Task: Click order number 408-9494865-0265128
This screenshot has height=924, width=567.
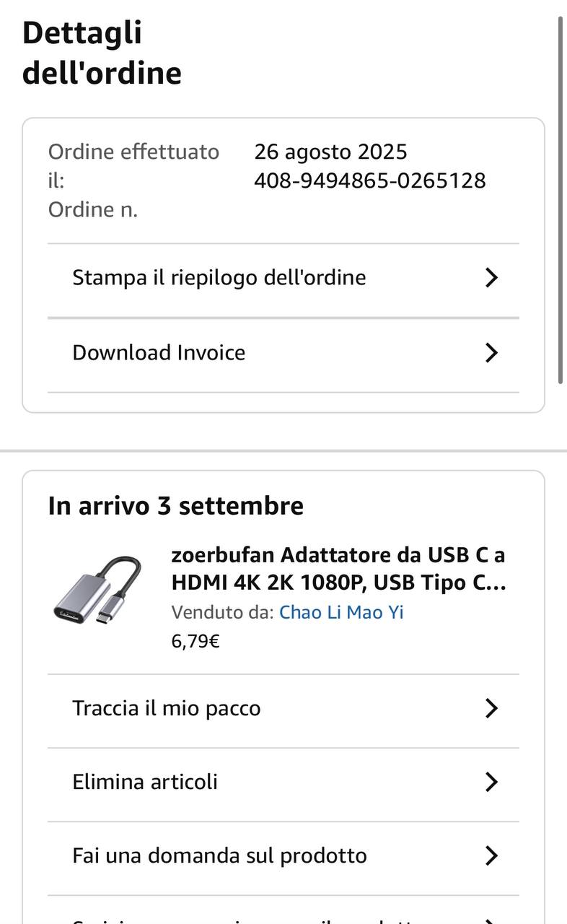Action: tap(369, 180)
